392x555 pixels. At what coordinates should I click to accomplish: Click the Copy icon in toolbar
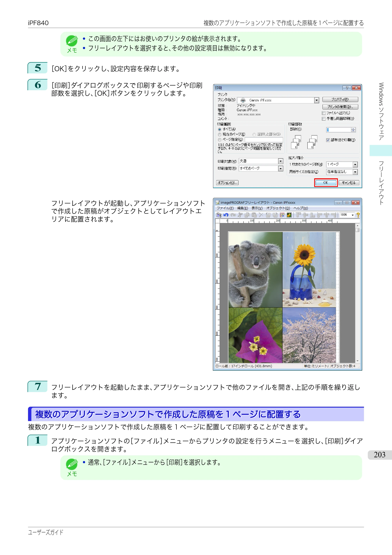pyautogui.click(x=247, y=215)
